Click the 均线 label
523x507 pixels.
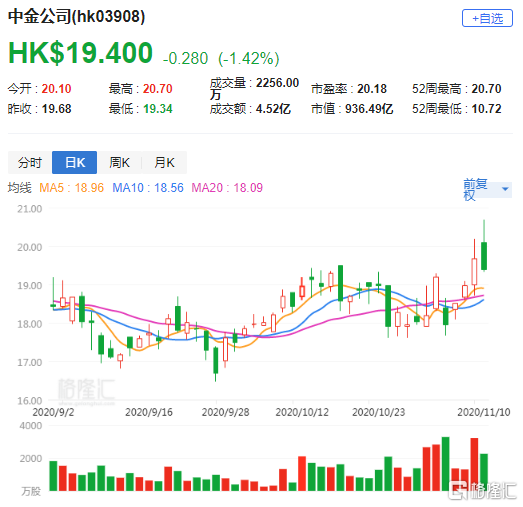(x=19, y=188)
